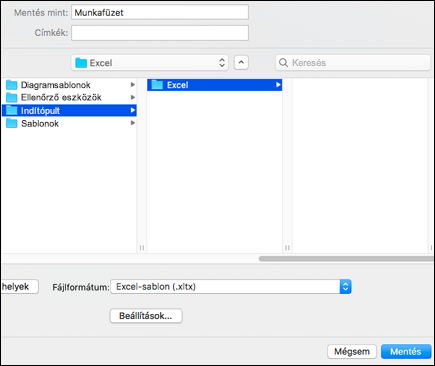
Task: Expand the Diagramsablonok folder arrow
Action: [133, 85]
